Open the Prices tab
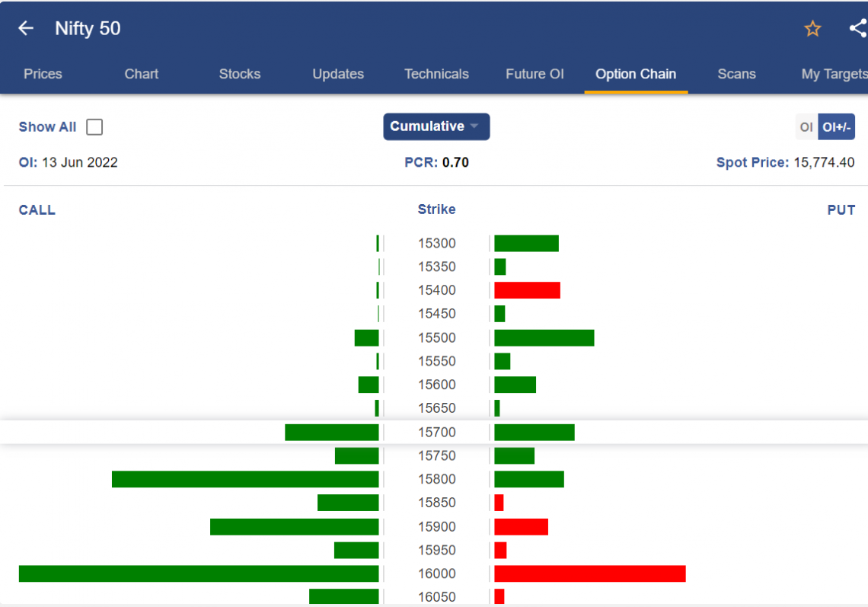The image size is (868, 607). [x=43, y=74]
